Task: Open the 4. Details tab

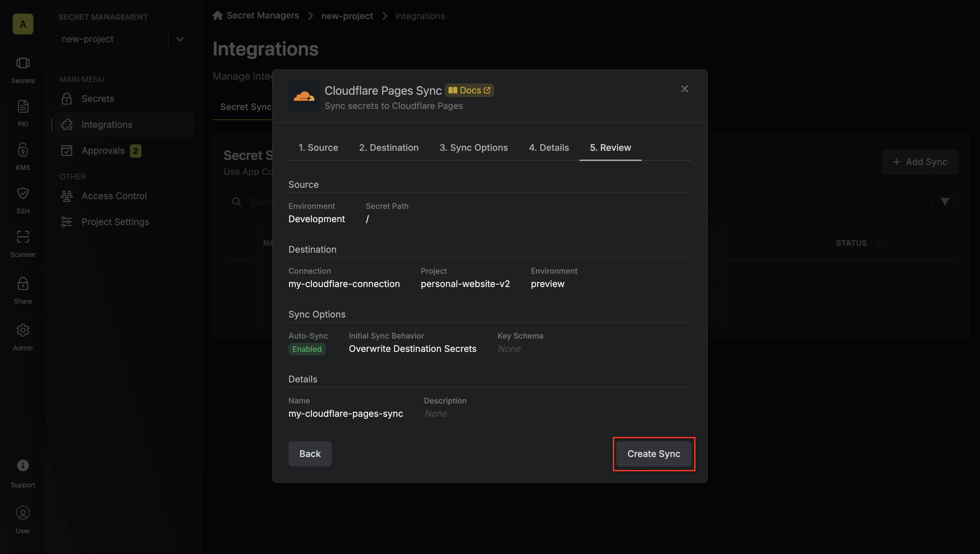Action: pos(549,147)
